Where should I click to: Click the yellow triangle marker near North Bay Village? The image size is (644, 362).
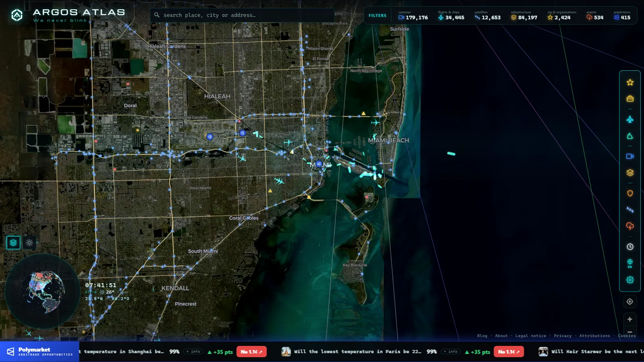click(363, 113)
